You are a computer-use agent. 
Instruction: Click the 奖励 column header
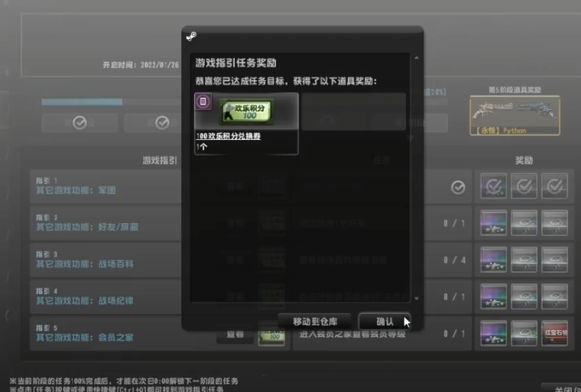coord(524,160)
